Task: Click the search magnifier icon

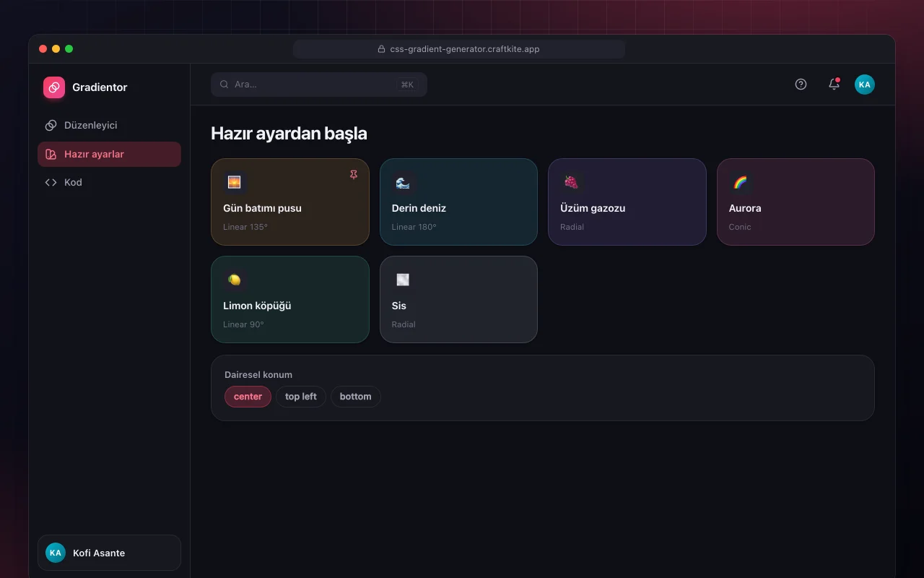Action: [x=225, y=85]
